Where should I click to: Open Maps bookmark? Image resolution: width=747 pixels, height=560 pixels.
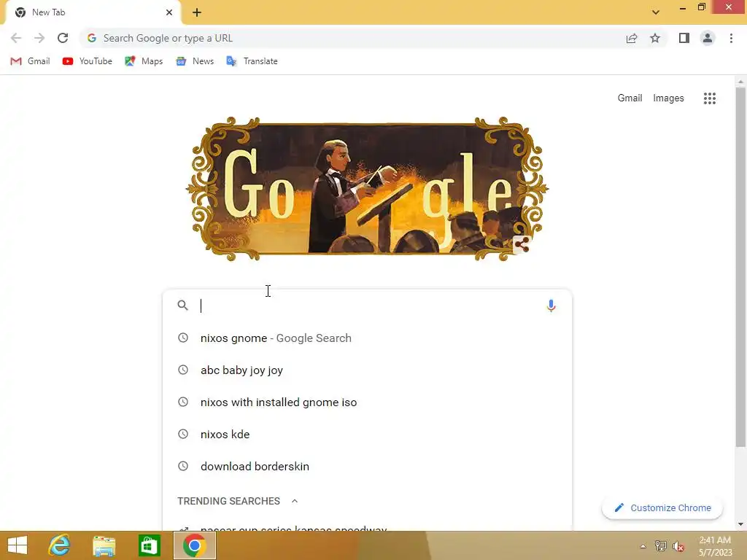[x=144, y=61]
